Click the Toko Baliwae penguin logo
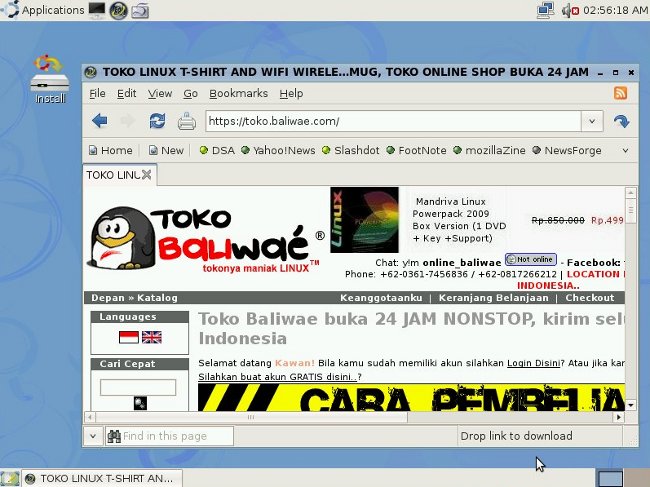The height and width of the screenshot is (487, 650). click(x=205, y=238)
